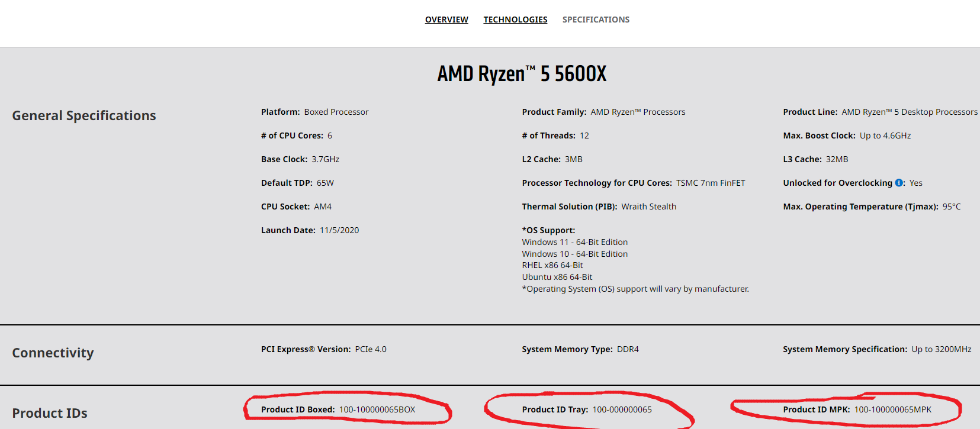Click the TSMC 7nm FinFET value
This screenshot has height=429, width=980.
[x=711, y=183]
